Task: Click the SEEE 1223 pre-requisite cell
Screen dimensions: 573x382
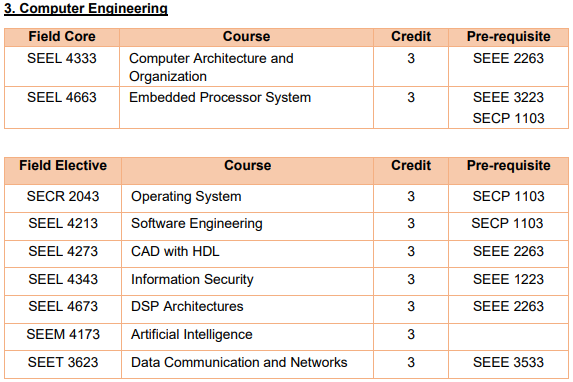Action: 508,281
